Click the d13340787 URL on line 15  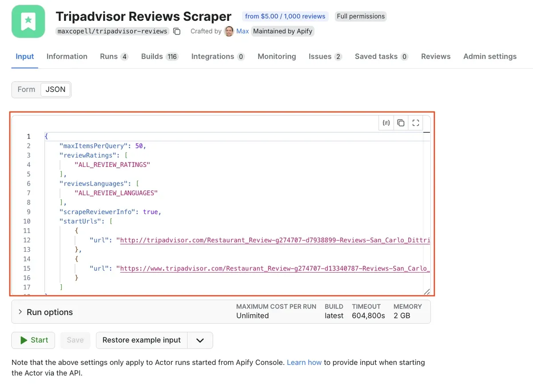tap(275, 268)
